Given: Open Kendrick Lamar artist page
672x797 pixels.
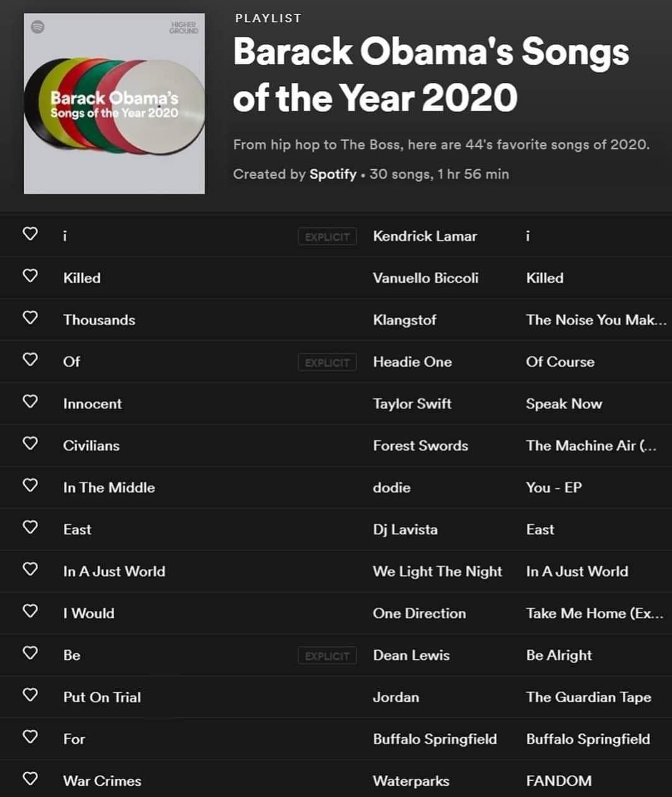Looking at the screenshot, I should coord(425,236).
